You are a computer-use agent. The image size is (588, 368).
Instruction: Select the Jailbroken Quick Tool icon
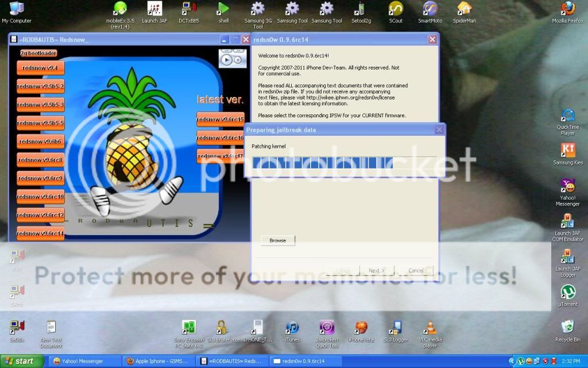coord(327,334)
